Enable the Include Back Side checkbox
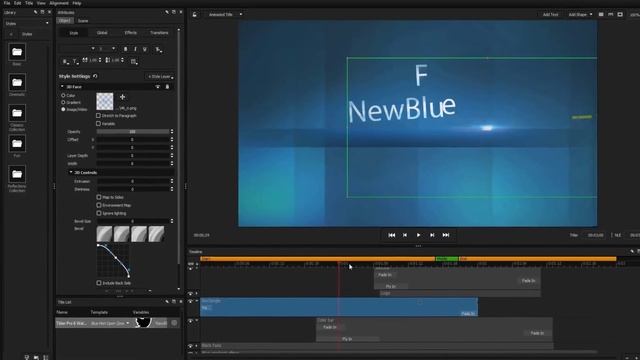The width and height of the screenshot is (640, 360). (99, 282)
